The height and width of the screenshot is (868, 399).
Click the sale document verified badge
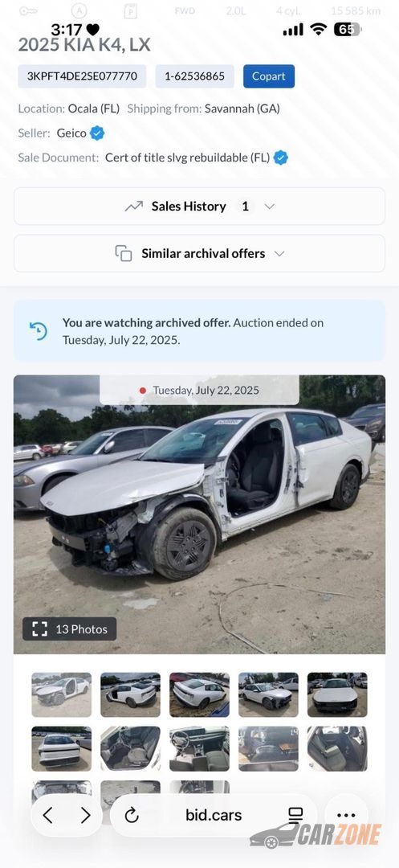pos(281,158)
